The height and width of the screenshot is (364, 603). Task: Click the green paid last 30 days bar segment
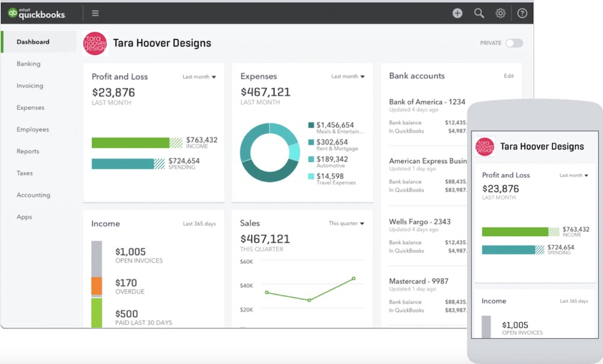[x=96, y=313]
